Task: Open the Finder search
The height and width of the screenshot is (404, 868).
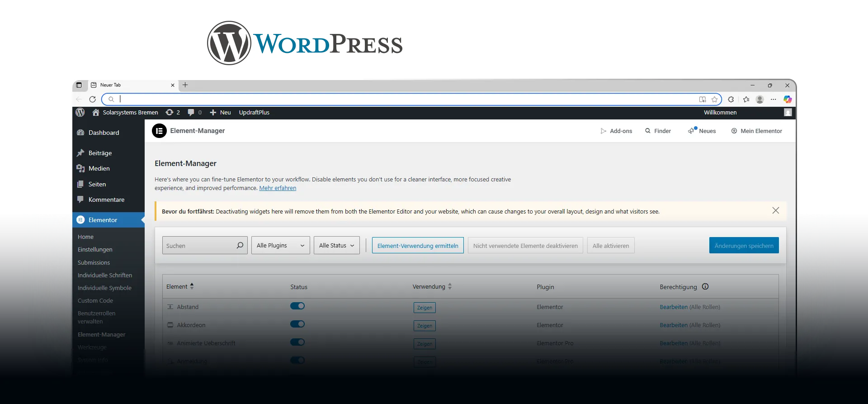Action: [658, 131]
